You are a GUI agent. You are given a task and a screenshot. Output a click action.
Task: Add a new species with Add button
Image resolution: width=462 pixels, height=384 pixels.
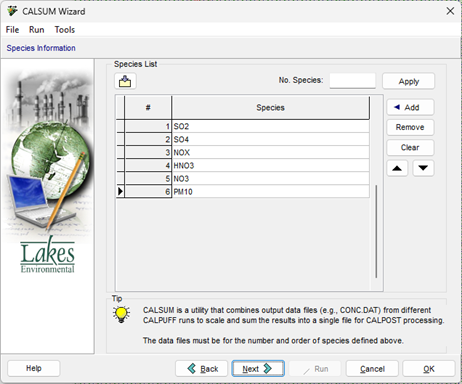[410, 107]
